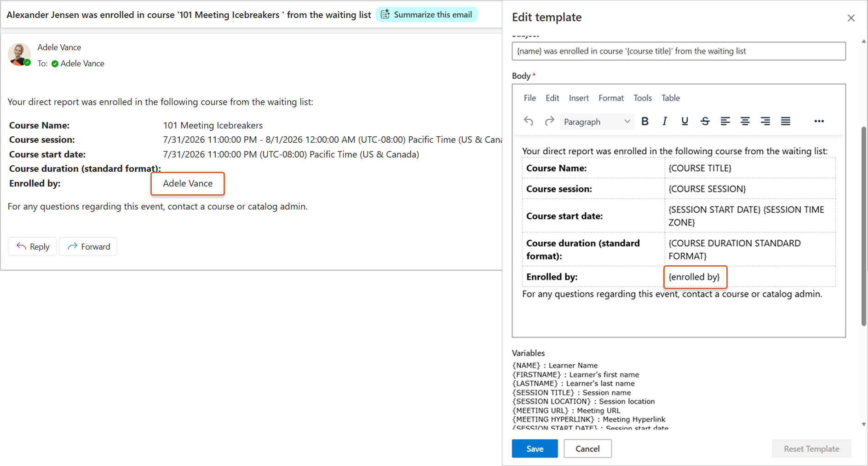Click {SESSION TITLE} variable line
Screen dimensions: 868x466
[571, 393]
